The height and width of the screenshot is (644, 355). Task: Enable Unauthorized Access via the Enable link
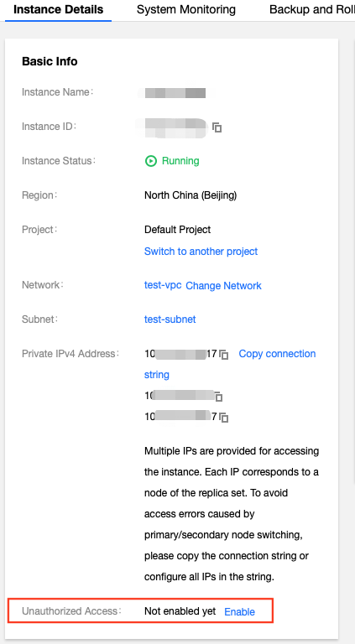point(239,612)
